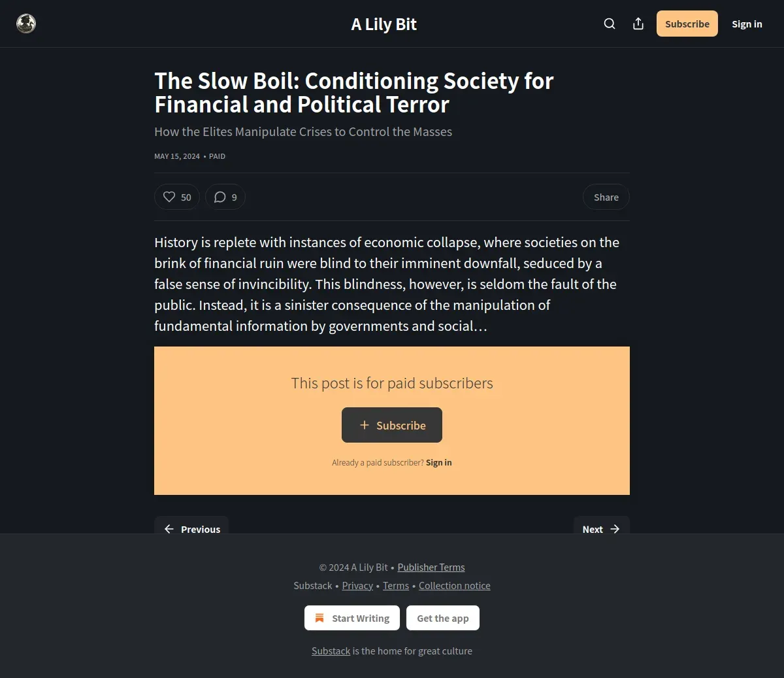The height and width of the screenshot is (678, 784).
Task: Open the search magnifier icon
Action: 610,24
